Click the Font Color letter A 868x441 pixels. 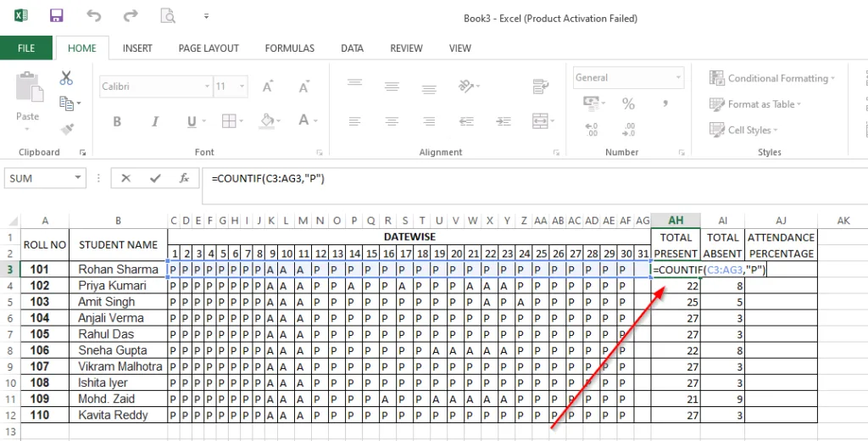click(x=303, y=120)
